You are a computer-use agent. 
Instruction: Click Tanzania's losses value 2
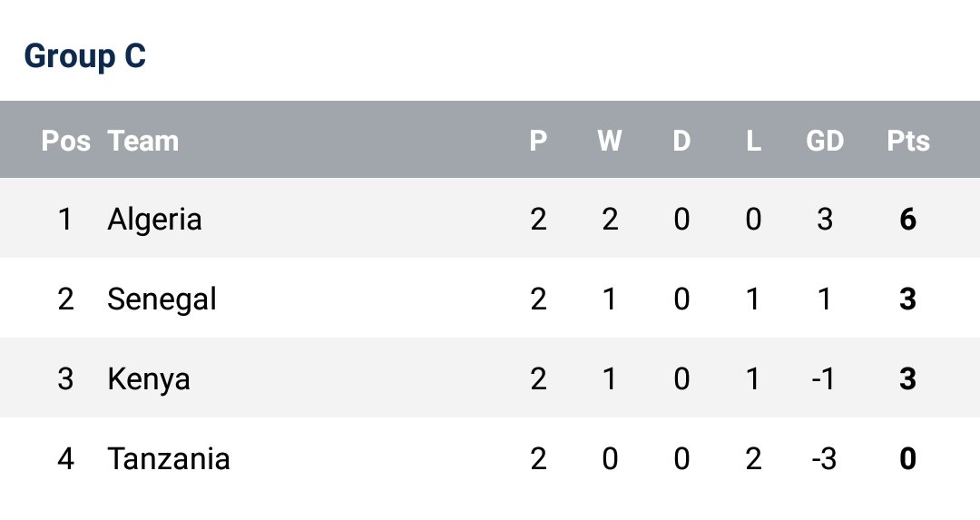tap(753, 458)
